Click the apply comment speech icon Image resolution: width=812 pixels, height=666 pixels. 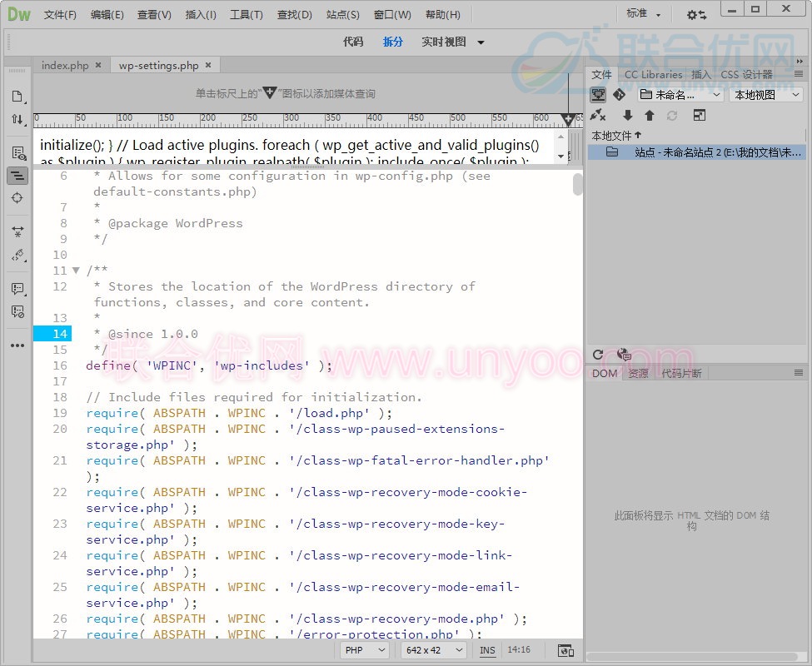pyautogui.click(x=17, y=289)
